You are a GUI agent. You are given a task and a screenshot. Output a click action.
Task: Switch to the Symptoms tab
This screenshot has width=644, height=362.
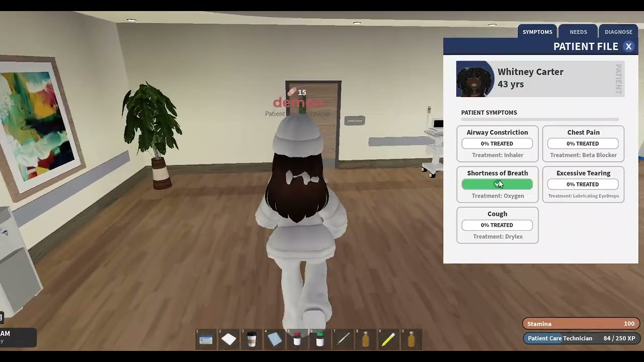pyautogui.click(x=537, y=32)
